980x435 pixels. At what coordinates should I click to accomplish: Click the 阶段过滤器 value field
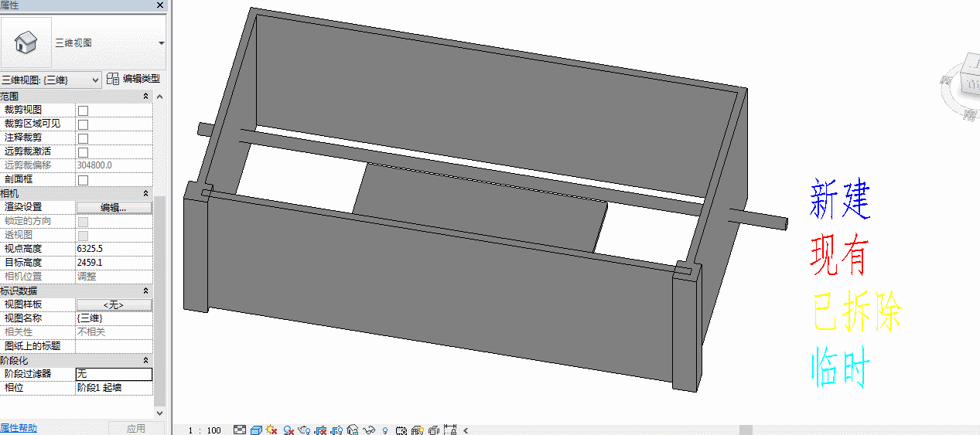[114, 374]
